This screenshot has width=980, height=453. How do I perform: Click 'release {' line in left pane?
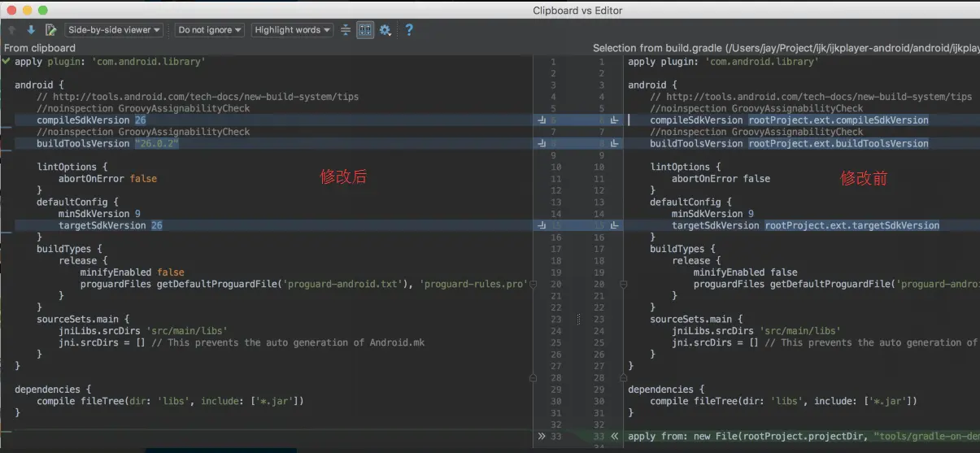click(82, 261)
